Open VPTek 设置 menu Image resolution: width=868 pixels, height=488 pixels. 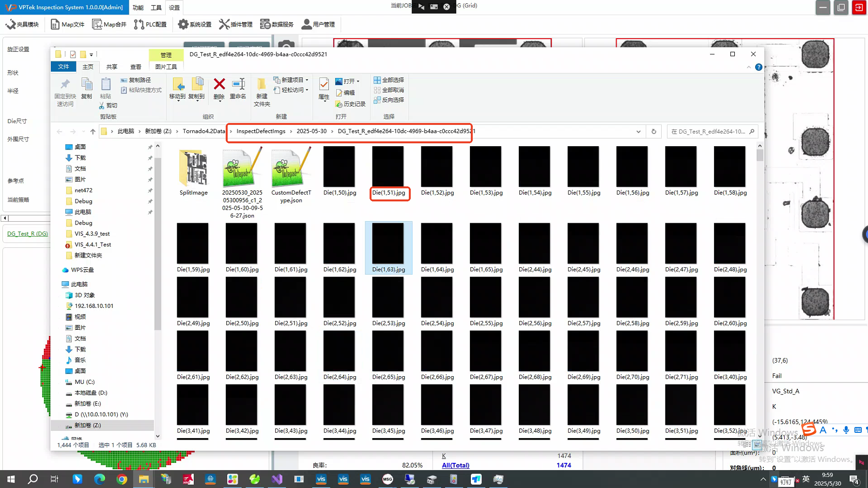[174, 7]
